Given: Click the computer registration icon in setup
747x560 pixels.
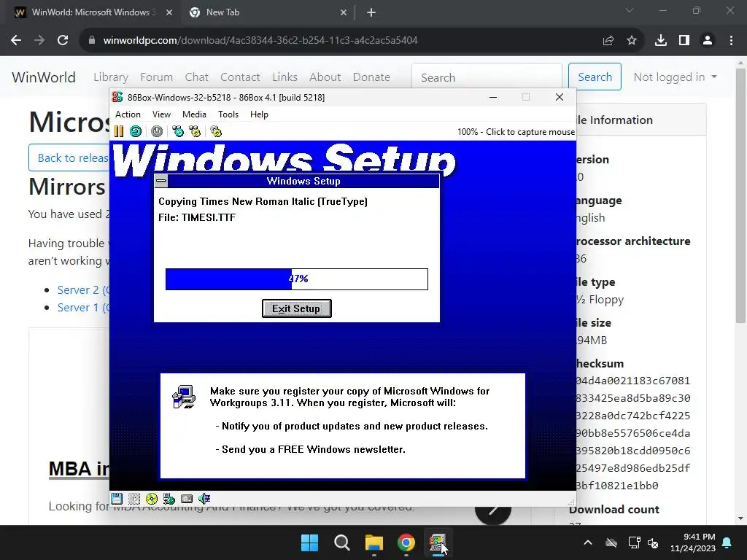Looking at the screenshot, I should pyautogui.click(x=184, y=397).
